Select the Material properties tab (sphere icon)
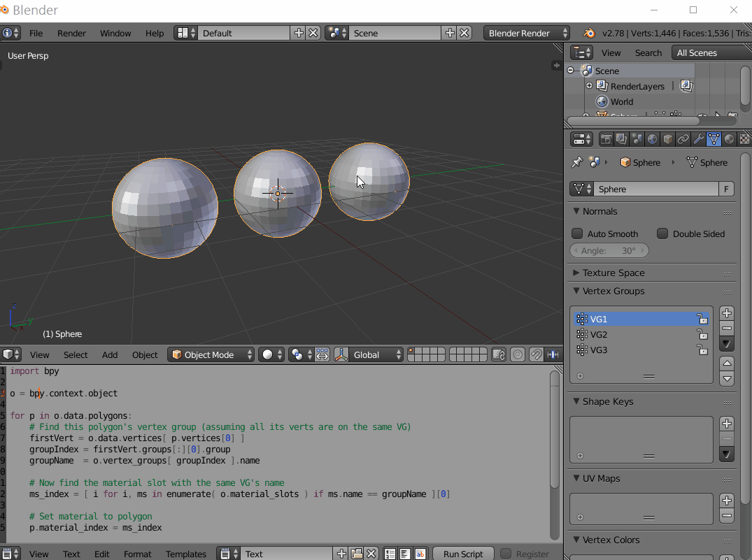The width and height of the screenshot is (752, 560). pyautogui.click(x=728, y=139)
